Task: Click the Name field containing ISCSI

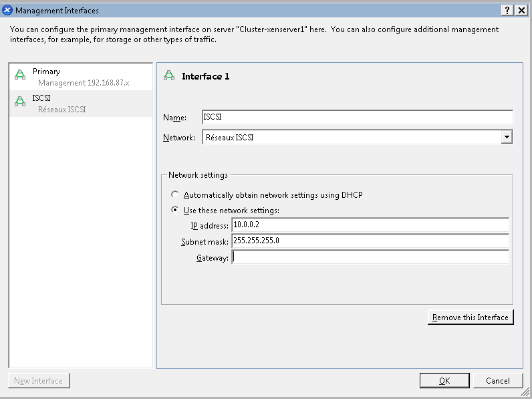Action: 357,117
